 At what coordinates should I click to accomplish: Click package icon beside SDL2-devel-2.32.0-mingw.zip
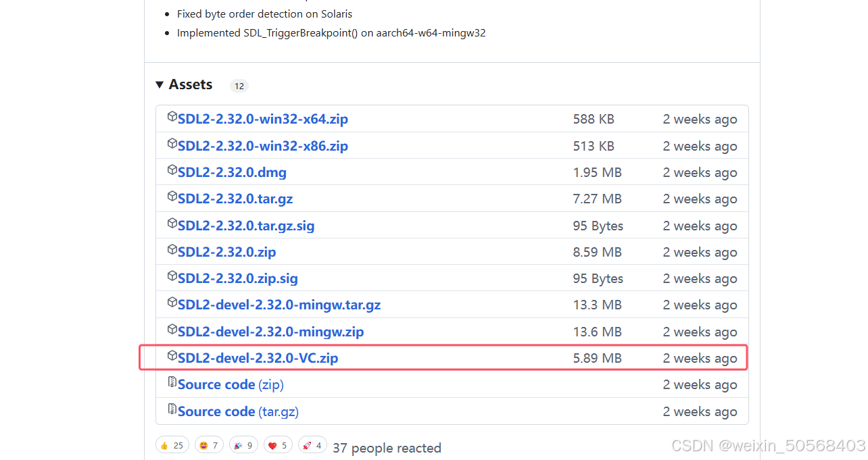click(172, 329)
